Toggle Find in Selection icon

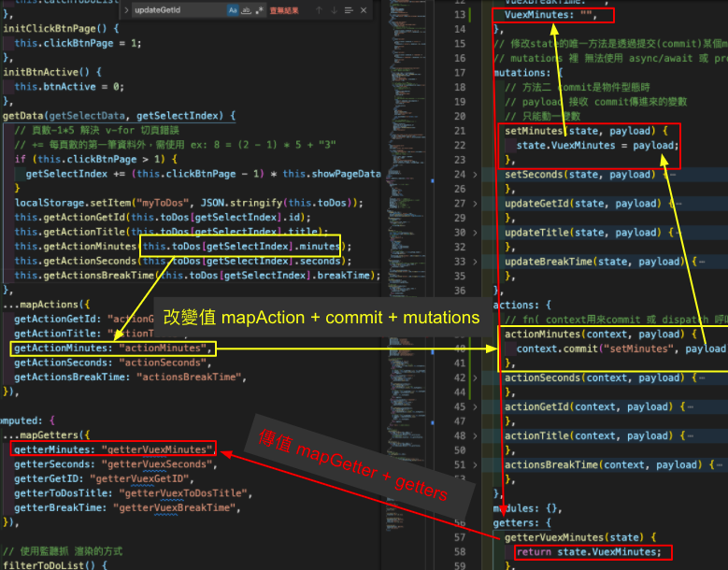pos(349,10)
